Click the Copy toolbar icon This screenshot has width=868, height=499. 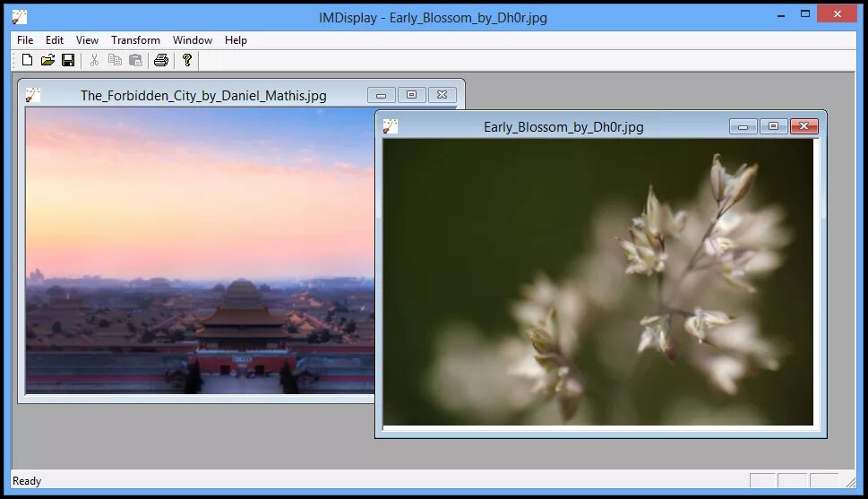click(116, 60)
